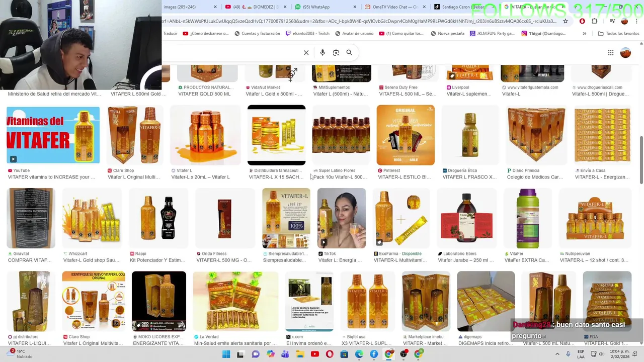Open the Vitaminas del VITAFER YouTube thumbnail

(53, 135)
